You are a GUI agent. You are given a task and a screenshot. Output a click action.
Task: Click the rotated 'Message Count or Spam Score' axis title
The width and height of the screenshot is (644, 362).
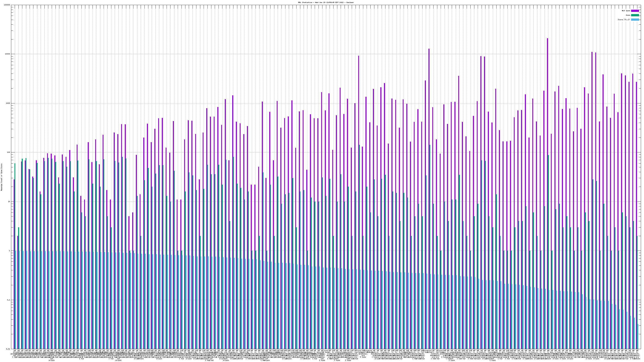click(1, 177)
